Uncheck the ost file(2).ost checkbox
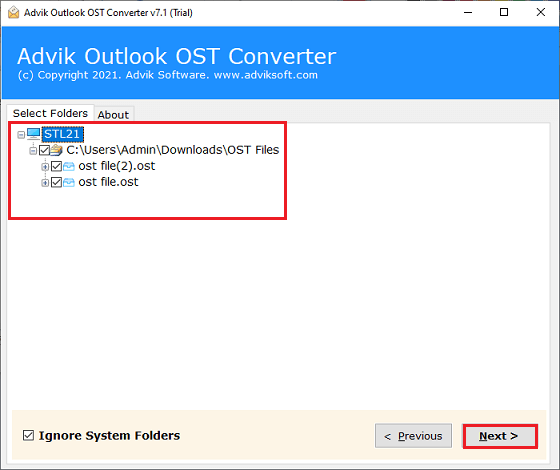 pos(56,166)
